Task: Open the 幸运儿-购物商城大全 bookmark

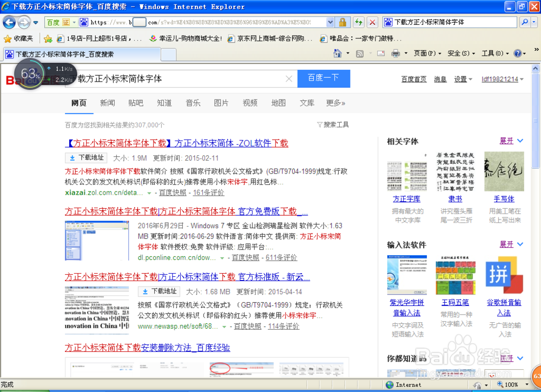Action: pyautogui.click(x=186, y=38)
